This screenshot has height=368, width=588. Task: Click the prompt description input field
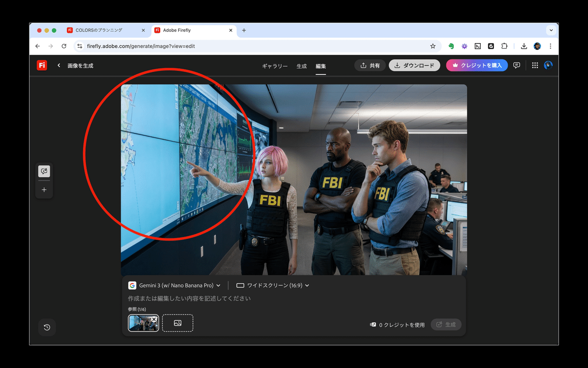click(x=294, y=298)
